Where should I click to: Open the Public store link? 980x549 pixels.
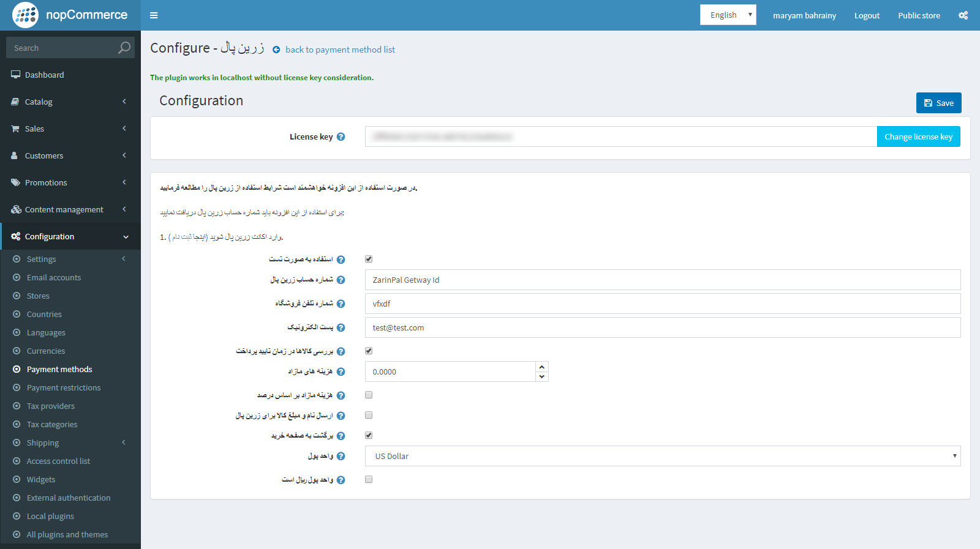click(x=919, y=15)
